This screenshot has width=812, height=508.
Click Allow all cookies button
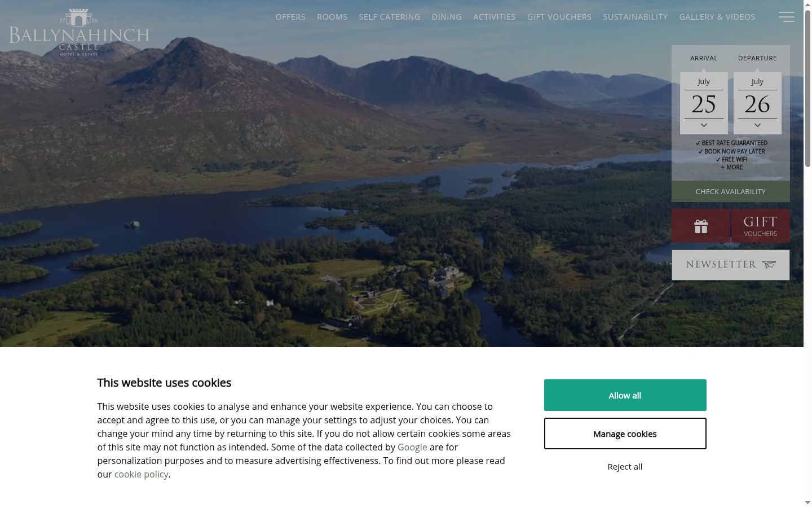(x=625, y=395)
